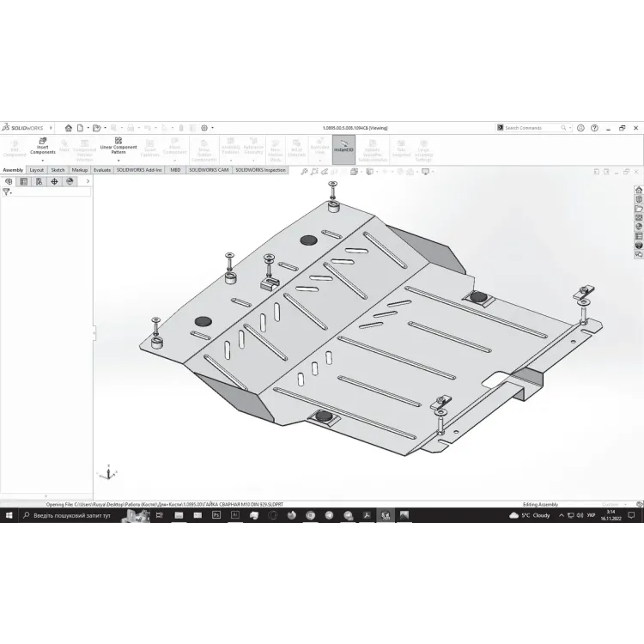Open SOLIDWORKS Resources home icon in task pane
644x644 pixels.
(x=639, y=190)
